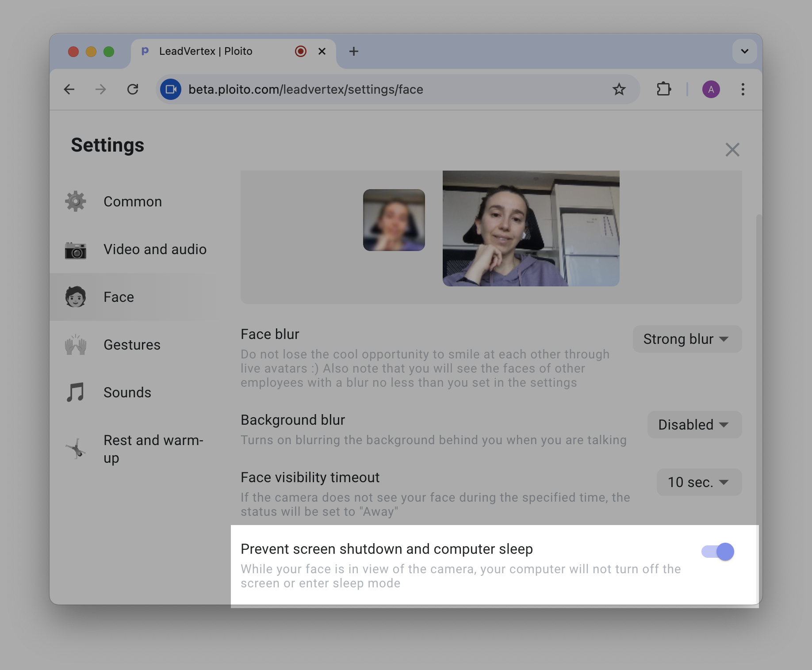Select the Face settings section
The width and height of the screenshot is (812, 670).
(x=135, y=297)
